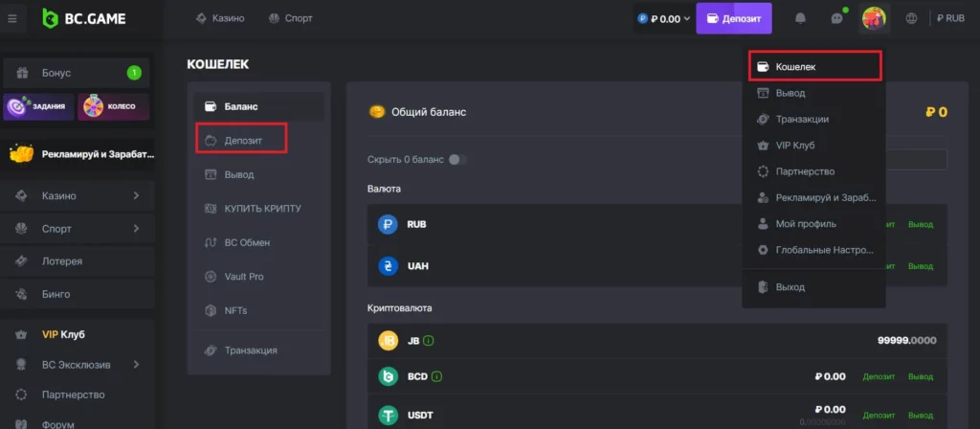Expand the BC Эксклюзив sidebar chevron
This screenshot has width=980, height=429.
coord(136,365)
